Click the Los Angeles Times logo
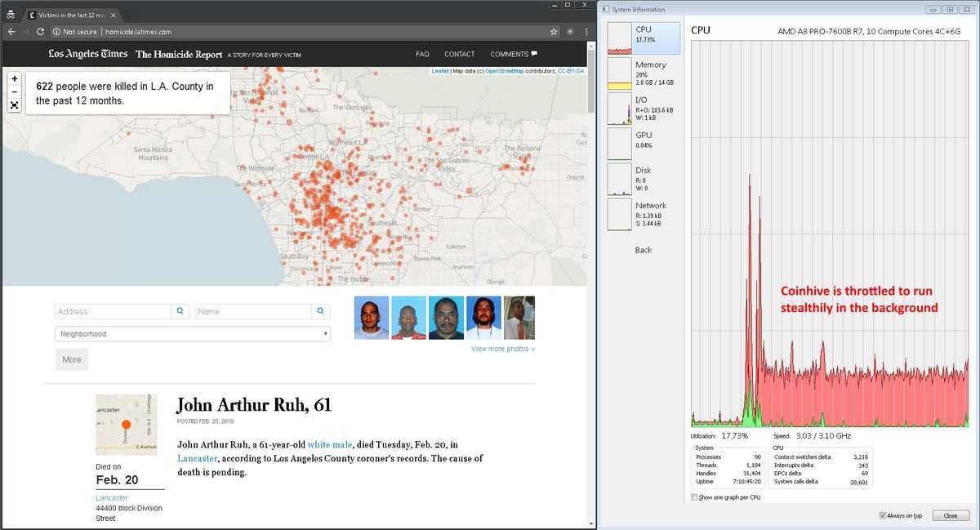The image size is (980, 530). click(x=88, y=54)
